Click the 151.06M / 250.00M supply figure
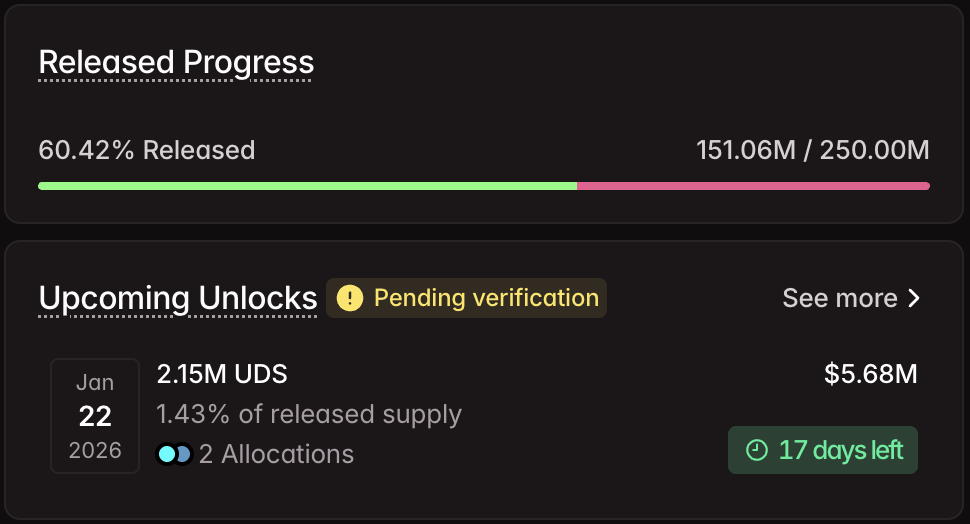 pyautogui.click(x=812, y=150)
